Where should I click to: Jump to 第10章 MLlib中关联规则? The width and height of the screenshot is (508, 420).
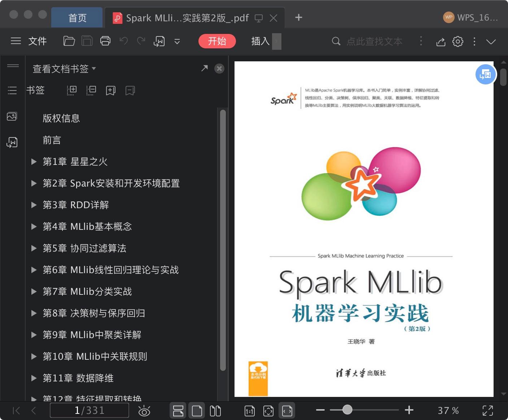click(95, 356)
